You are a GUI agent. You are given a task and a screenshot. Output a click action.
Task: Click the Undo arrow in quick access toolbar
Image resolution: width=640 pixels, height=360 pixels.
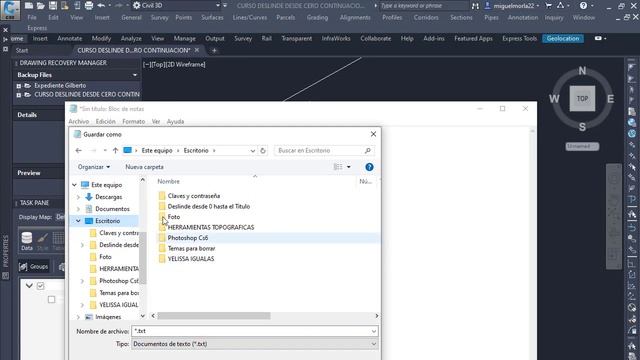(101, 6)
